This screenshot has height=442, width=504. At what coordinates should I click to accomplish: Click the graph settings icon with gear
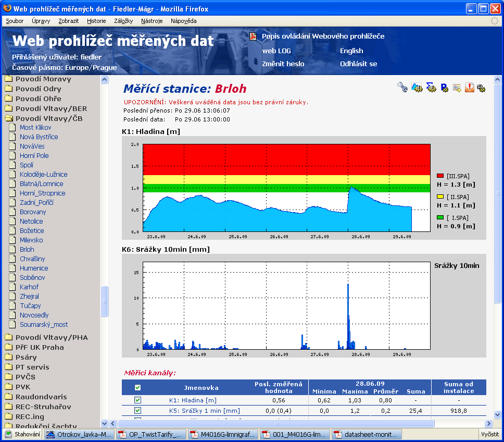pos(417,88)
